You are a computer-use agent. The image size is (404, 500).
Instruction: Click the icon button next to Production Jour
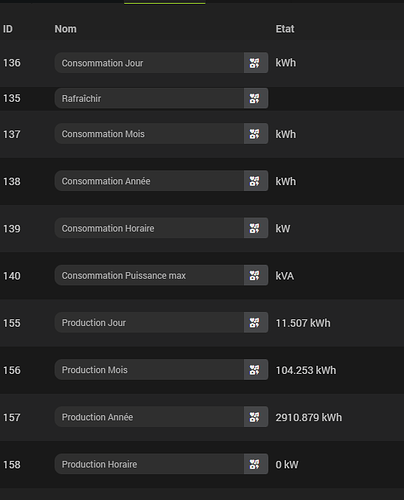[x=256, y=323]
